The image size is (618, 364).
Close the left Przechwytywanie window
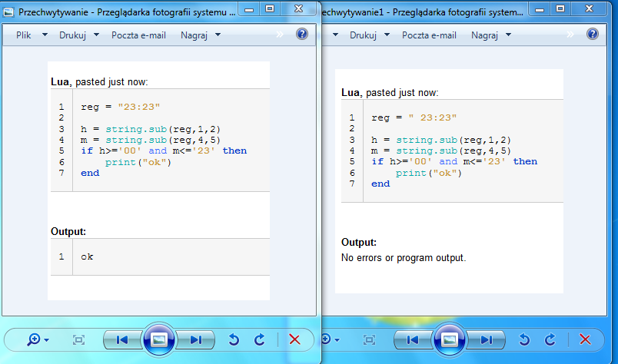pyautogui.click(x=299, y=8)
